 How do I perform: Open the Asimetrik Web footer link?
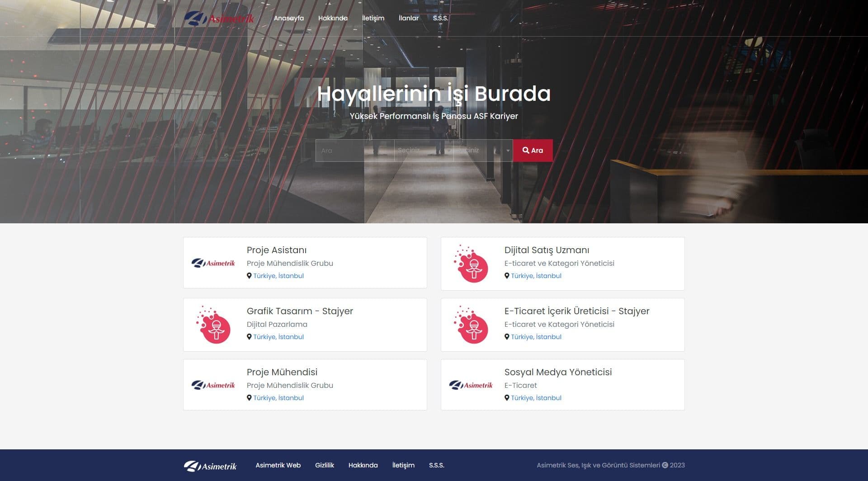coord(278,465)
